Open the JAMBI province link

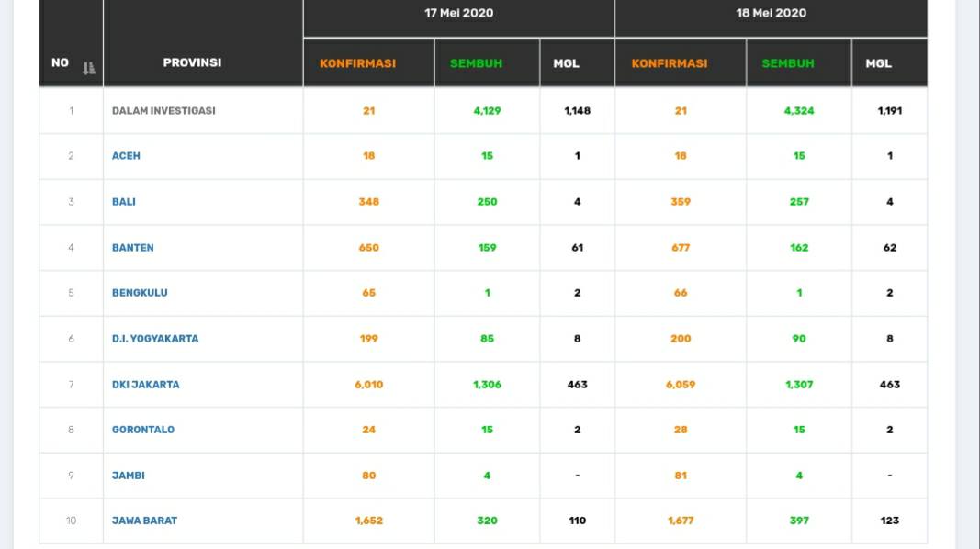coord(128,476)
